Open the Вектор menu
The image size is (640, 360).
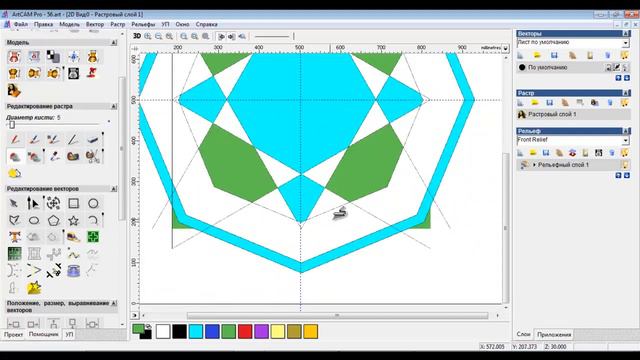pyautogui.click(x=95, y=24)
